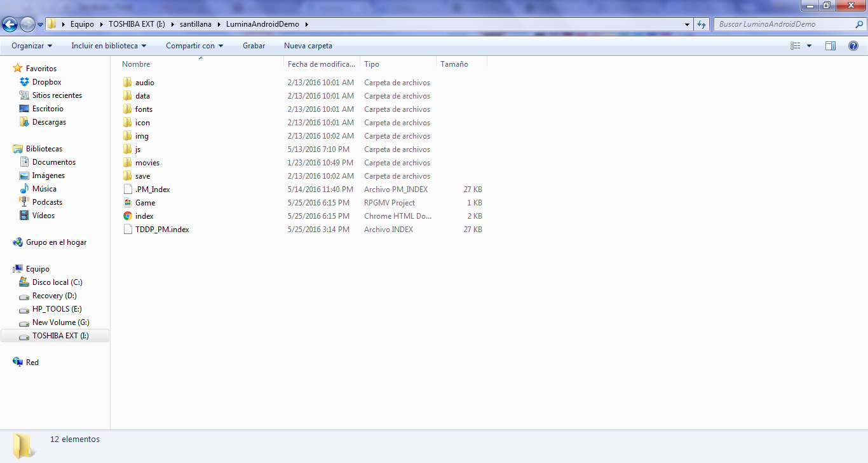868x463 pixels.
Task: Click the "RPGMV Project" type text
Action: coord(390,203)
